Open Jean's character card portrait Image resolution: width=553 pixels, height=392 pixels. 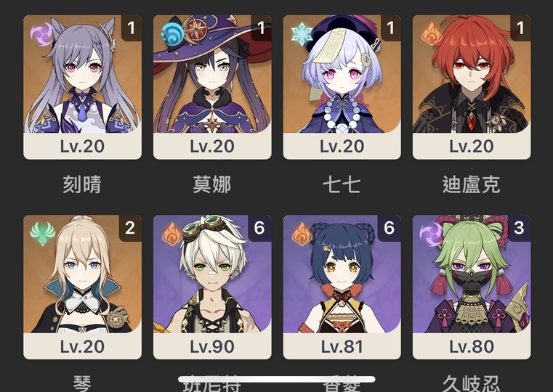tap(82, 287)
